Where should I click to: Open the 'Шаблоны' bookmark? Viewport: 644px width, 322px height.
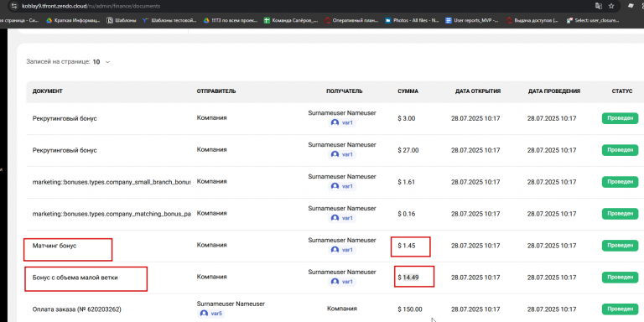click(x=122, y=20)
